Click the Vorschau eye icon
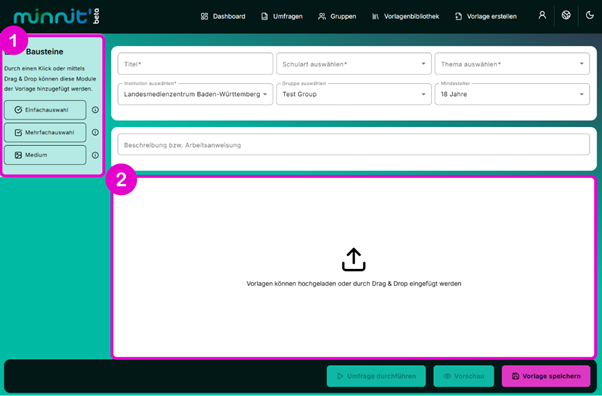Image resolution: width=602 pixels, height=396 pixels. (447, 376)
